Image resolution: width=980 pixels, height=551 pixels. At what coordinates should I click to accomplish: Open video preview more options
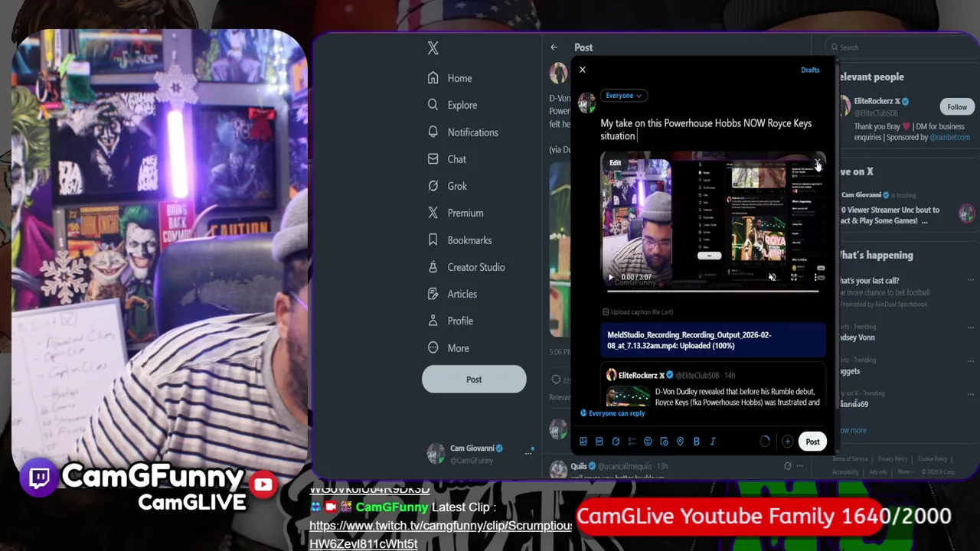click(x=816, y=277)
